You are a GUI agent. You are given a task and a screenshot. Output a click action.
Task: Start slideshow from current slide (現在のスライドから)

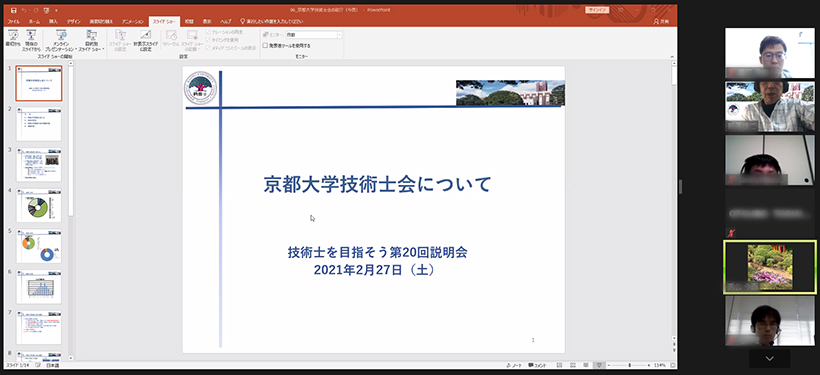coord(32,40)
